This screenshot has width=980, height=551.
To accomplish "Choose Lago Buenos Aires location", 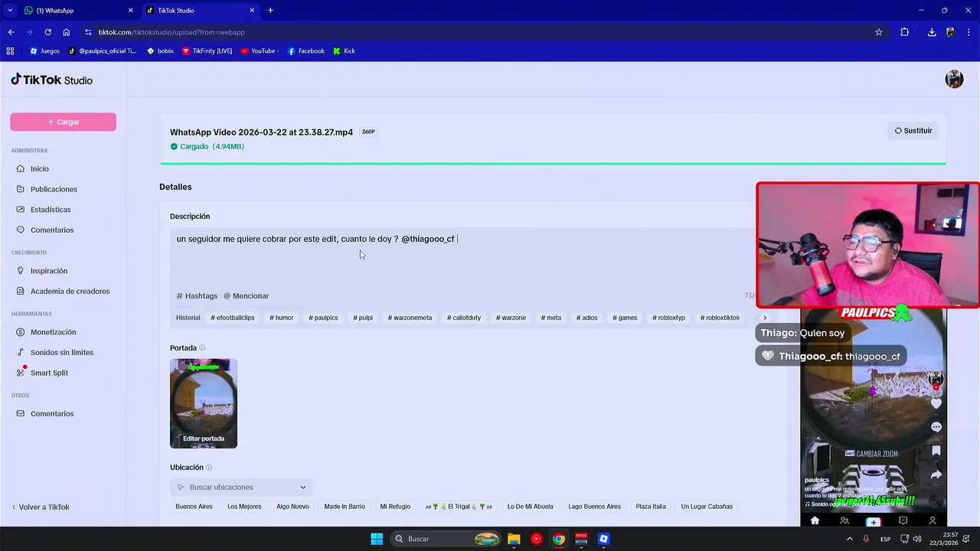I will click(x=594, y=507).
